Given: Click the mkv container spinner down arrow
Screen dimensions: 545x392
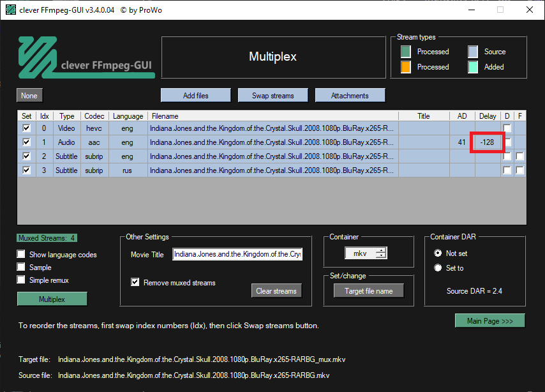Looking at the screenshot, I should (381, 256).
